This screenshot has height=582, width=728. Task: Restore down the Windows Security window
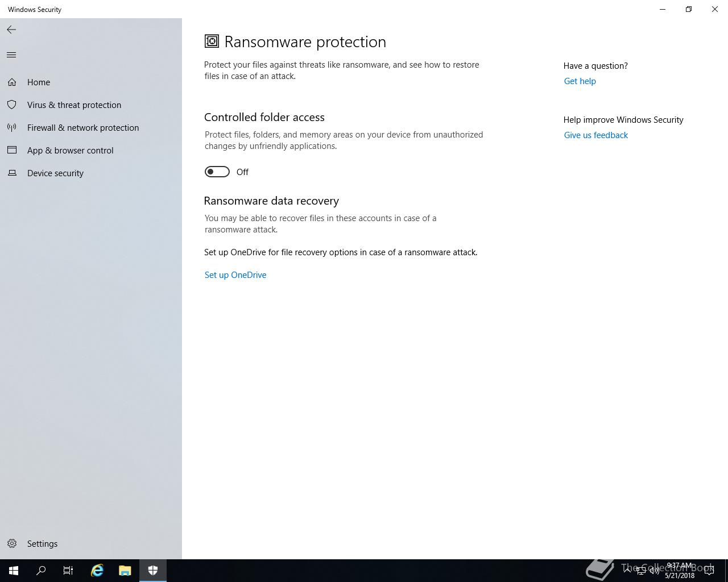(689, 9)
